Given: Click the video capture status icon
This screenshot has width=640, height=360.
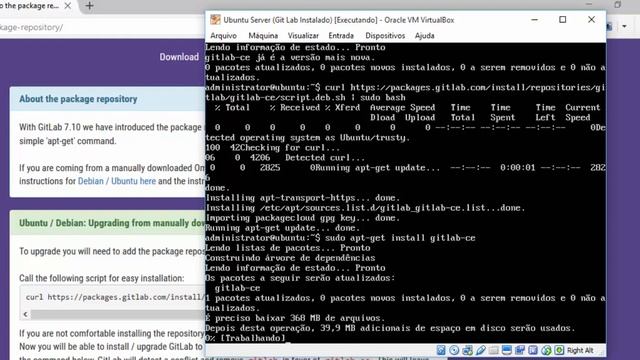Looking at the screenshot, I should (520, 350).
